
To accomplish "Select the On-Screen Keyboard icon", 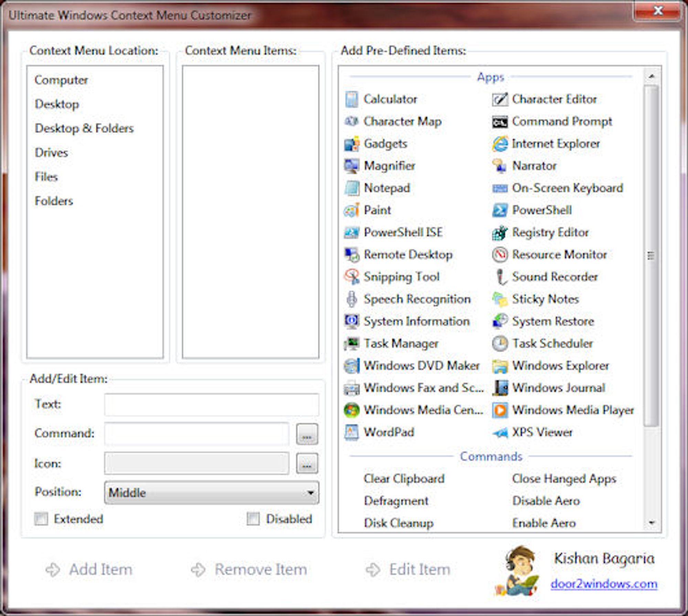I will (x=500, y=188).
